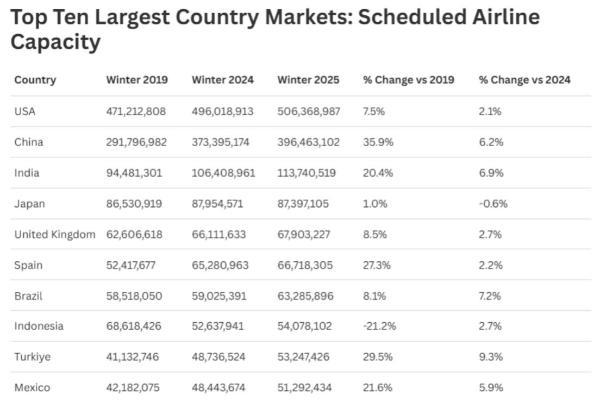Select the USA country cell

pos(25,111)
